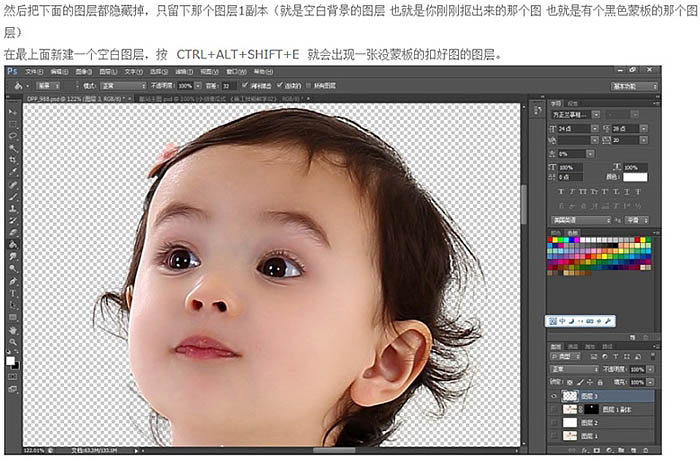Show layer 图层 2 visibility box

554,422
